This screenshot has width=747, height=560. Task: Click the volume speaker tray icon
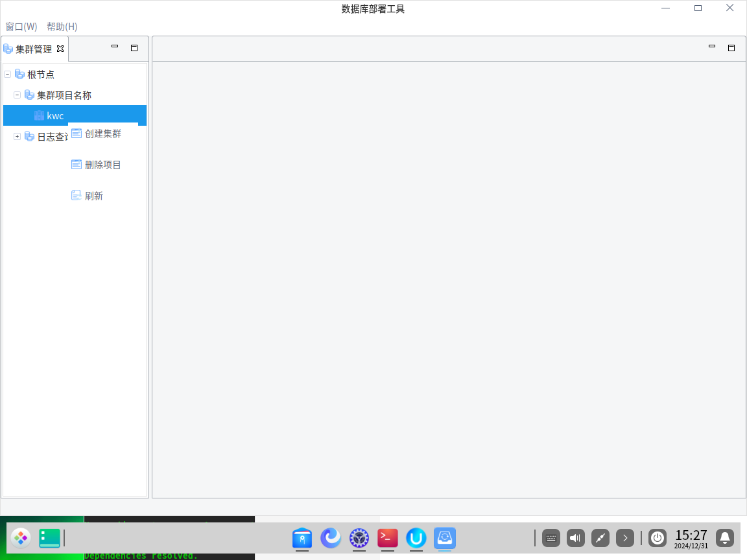[x=576, y=538]
